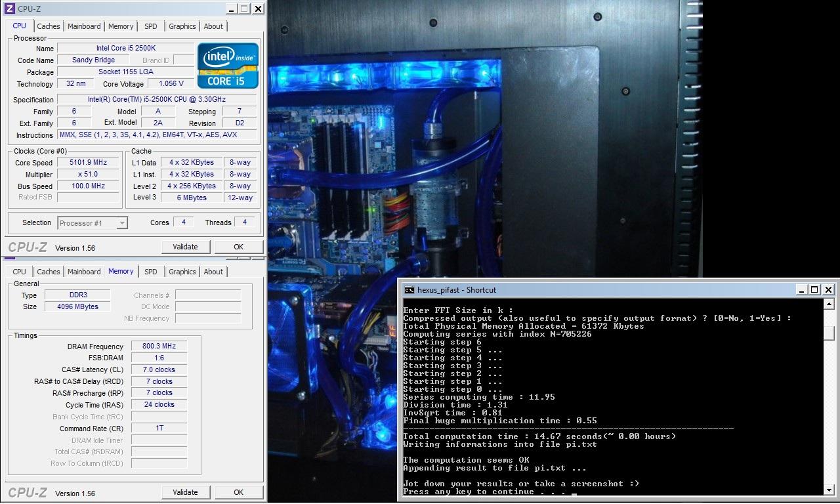
Task: Open About tab in upper CPU-Z window
Action: (213, 26)
